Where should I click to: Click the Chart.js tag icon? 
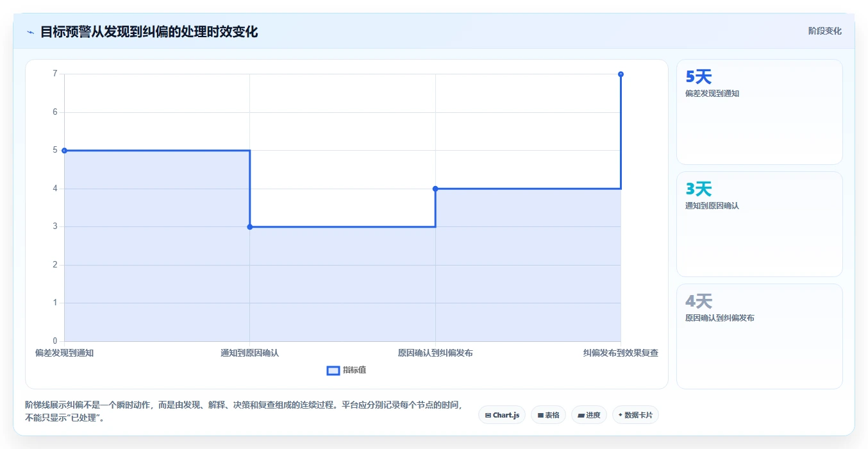[x=488, y=416]
